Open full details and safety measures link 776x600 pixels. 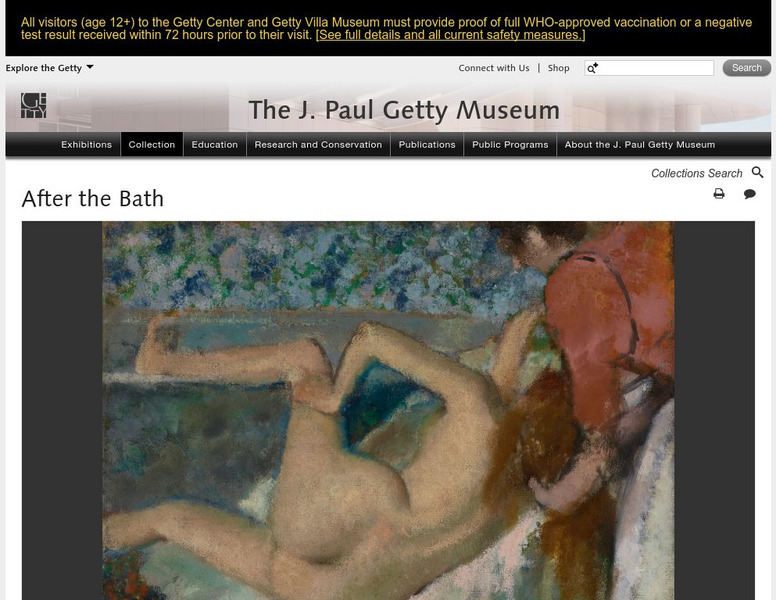pos(450,35)
